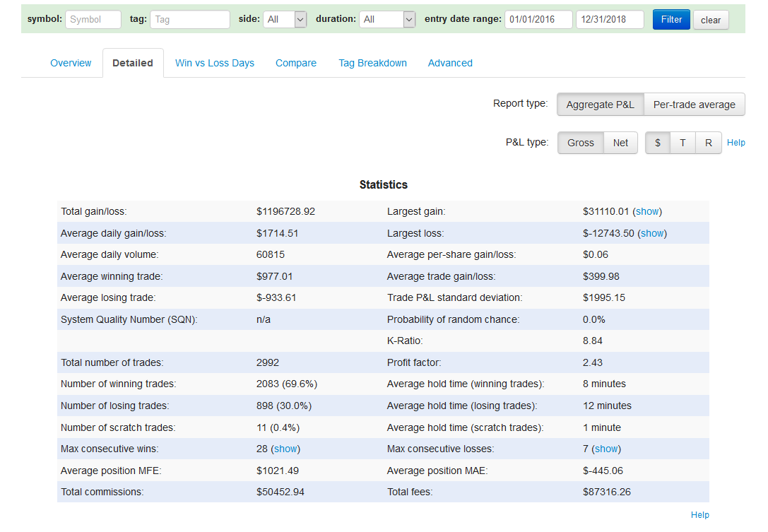Click Average trade gain/loss value $399.98
Screen dimensions: 768x532
pyautogui.click(x=601, y=276)
